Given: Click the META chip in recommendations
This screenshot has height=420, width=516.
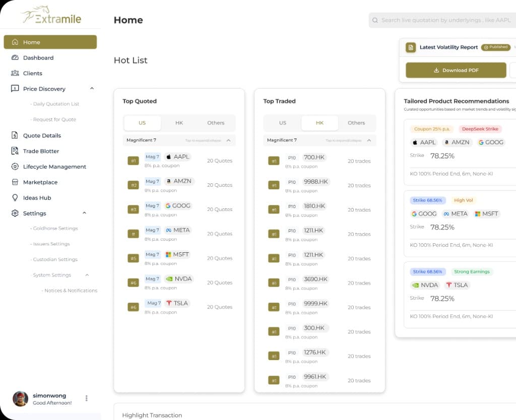Looking at the screenshot, I should pyautogui.click(x=456, y=214).
